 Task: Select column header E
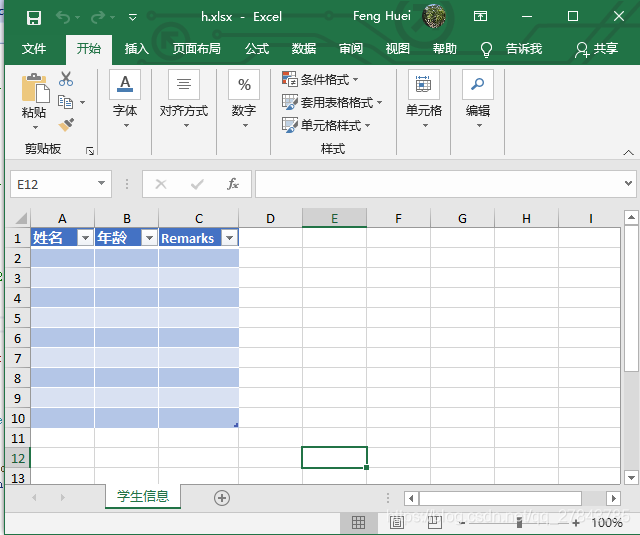(x=334, y=218)
